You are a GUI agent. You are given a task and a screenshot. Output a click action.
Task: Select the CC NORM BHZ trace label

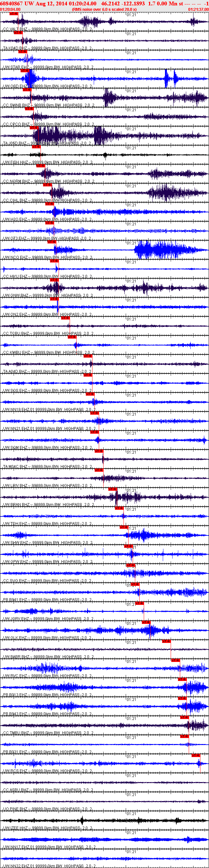point(48,182)
